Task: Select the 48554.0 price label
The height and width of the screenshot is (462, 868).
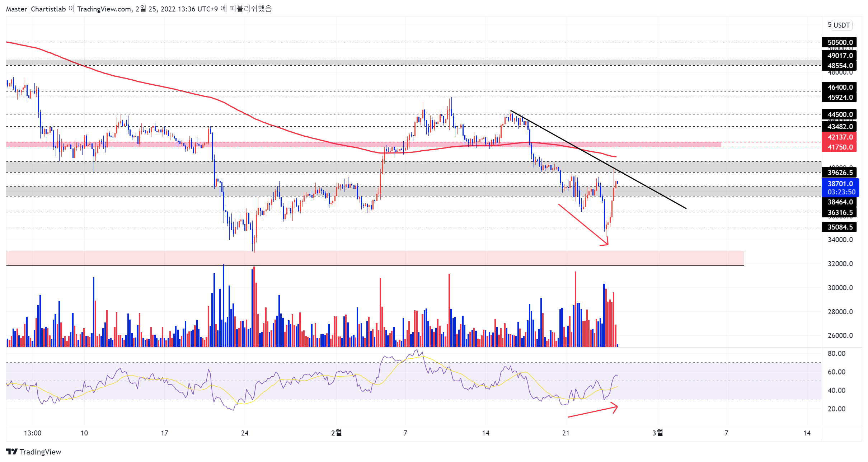Action: [x=839, y=66]
